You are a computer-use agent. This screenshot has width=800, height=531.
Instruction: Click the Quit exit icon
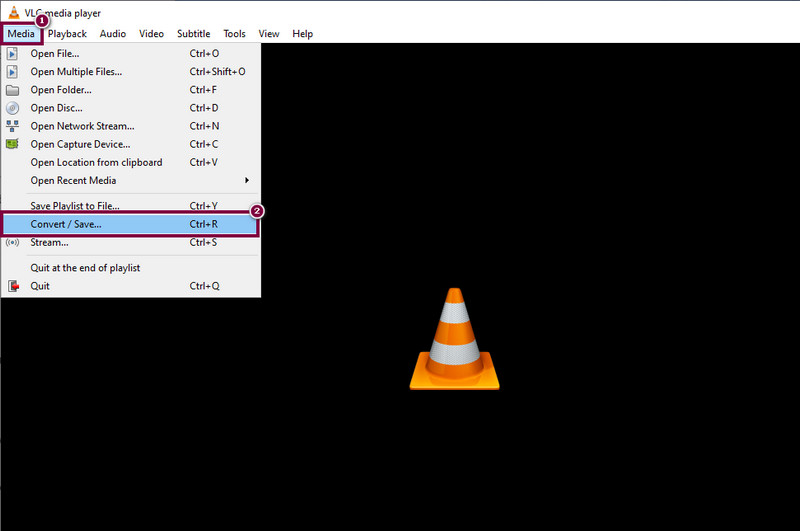pyautogui.click(x=13, y=286)
